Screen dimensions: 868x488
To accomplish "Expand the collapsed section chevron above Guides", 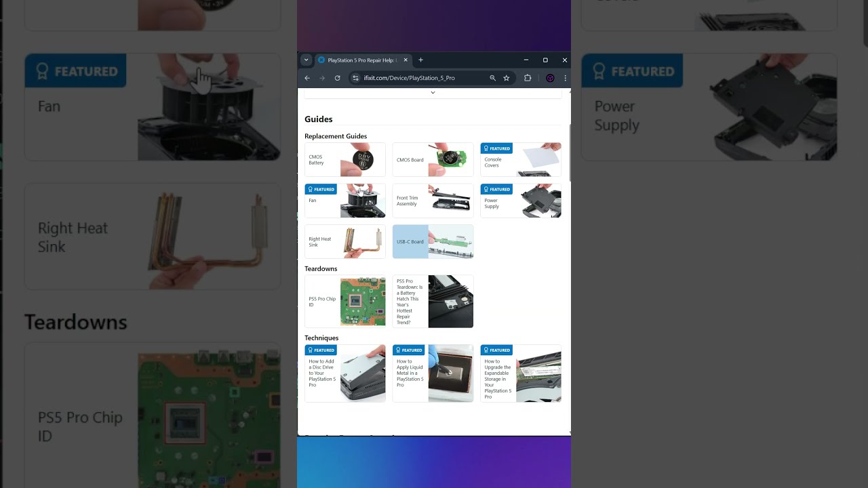I will click(433, 93).
